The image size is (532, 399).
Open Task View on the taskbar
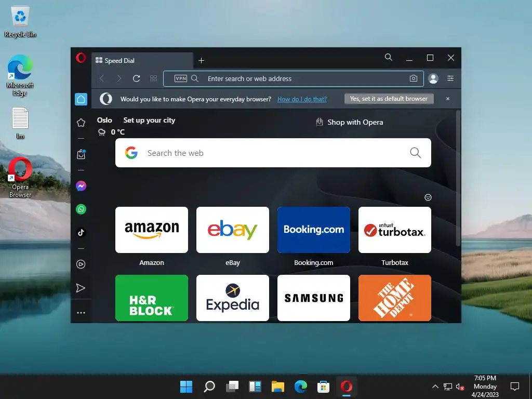point(232,387)
